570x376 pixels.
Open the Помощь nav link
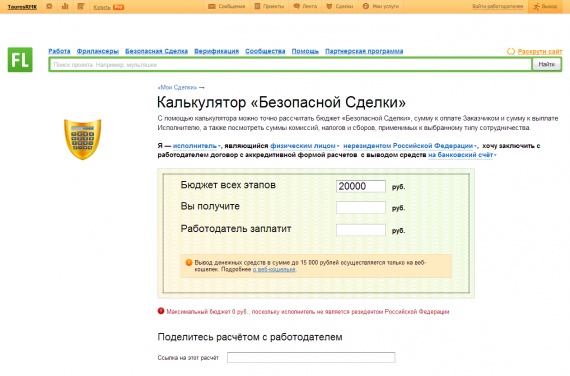pyautogui.click(x=305, y=51)
